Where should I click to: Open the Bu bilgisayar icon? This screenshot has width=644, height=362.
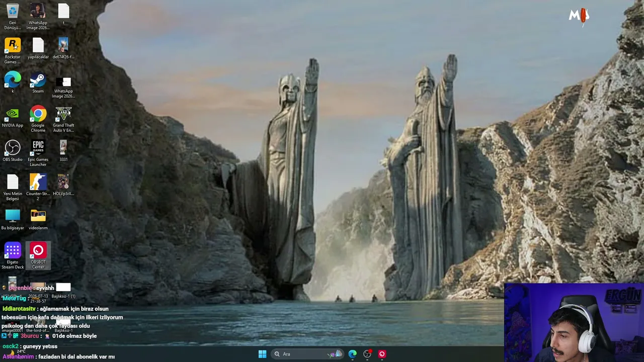(x=13, y=220)
